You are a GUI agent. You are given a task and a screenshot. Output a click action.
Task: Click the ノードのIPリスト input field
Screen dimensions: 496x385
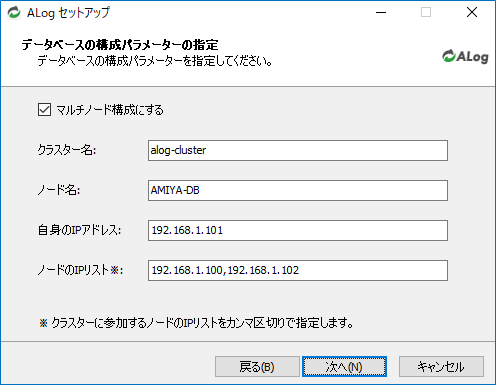click(x=298, y=270)
